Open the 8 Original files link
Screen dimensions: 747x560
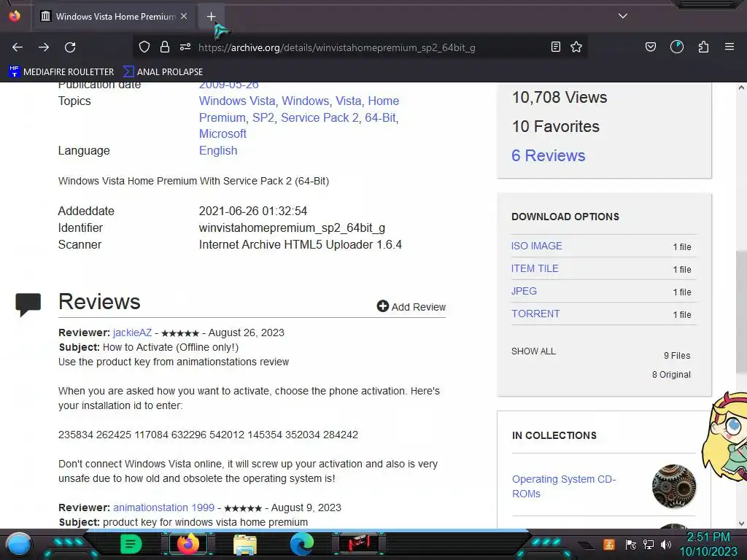pyautogui.click(x=671, y=375)
